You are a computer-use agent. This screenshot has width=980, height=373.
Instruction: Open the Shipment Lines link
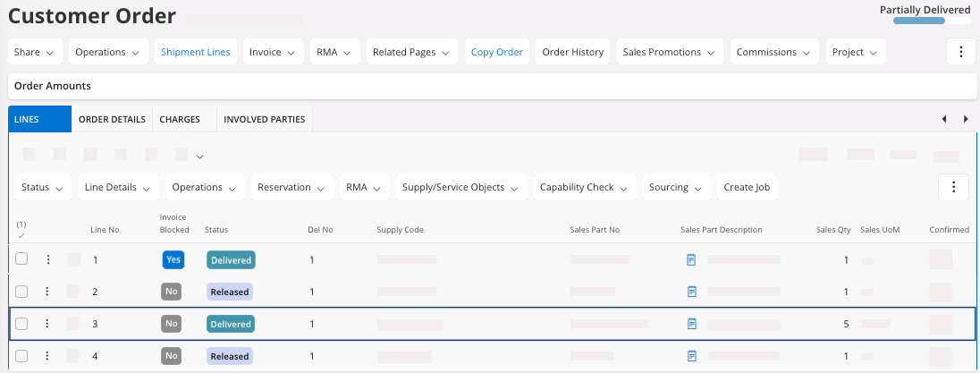195,52
